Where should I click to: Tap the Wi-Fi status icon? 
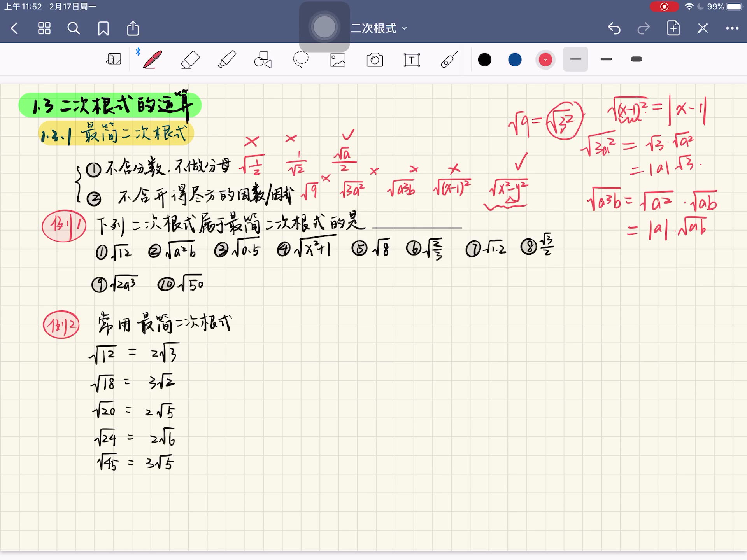[689, 7]
